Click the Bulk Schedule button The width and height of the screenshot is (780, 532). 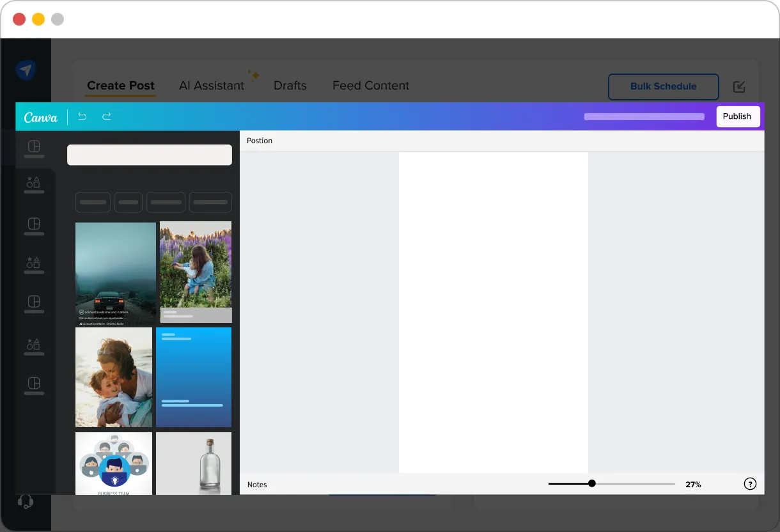tap(663, 86)
